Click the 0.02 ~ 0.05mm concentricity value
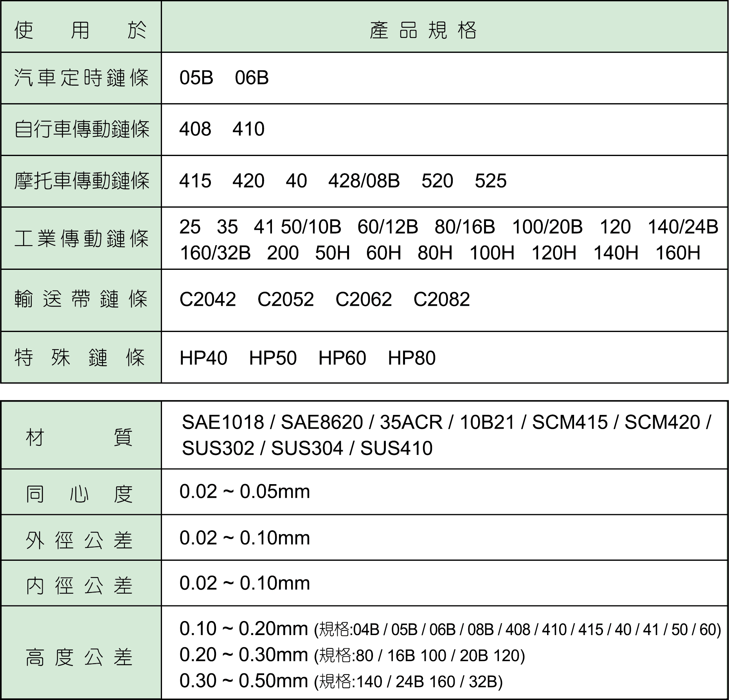The width and height of the screenshot is (729, 700). 245,492
